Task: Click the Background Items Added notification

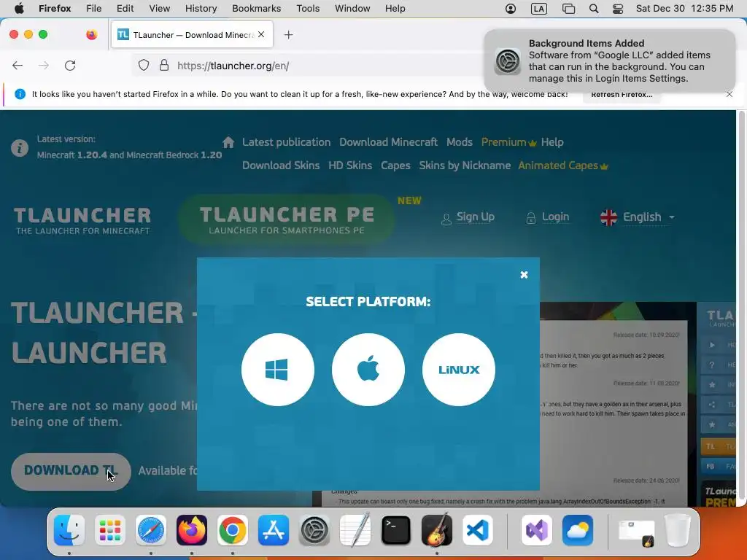Action: 610,61
